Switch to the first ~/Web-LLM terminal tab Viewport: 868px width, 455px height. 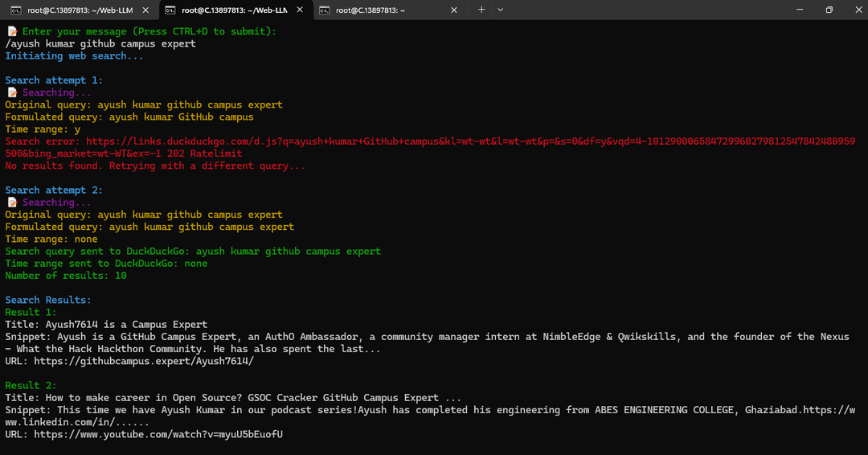(80, 10)
